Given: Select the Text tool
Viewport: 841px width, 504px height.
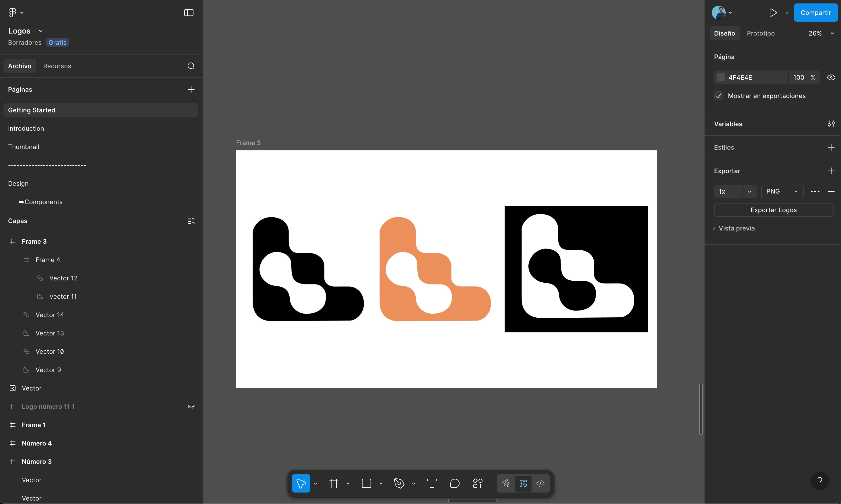Looking at the screenshot, I should point(432,483).
